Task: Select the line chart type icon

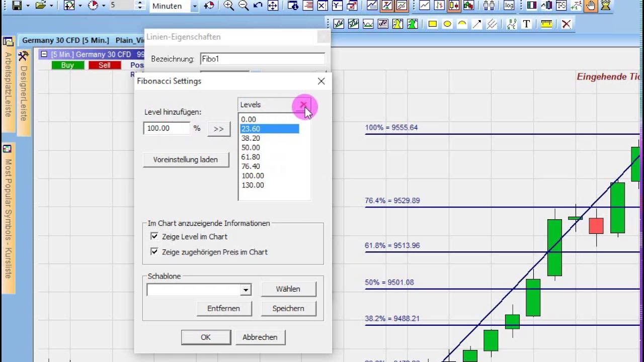Action: point(425,6)
